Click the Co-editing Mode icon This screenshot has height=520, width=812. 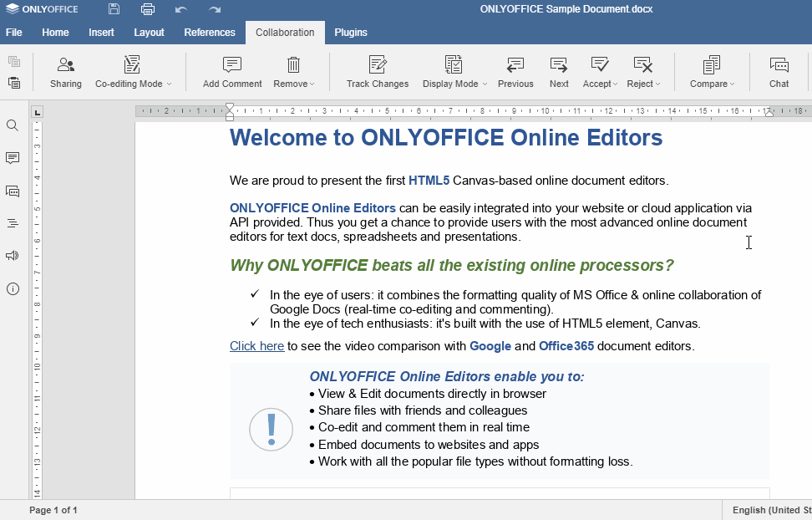pyautogui.click(x=132, y=64)
